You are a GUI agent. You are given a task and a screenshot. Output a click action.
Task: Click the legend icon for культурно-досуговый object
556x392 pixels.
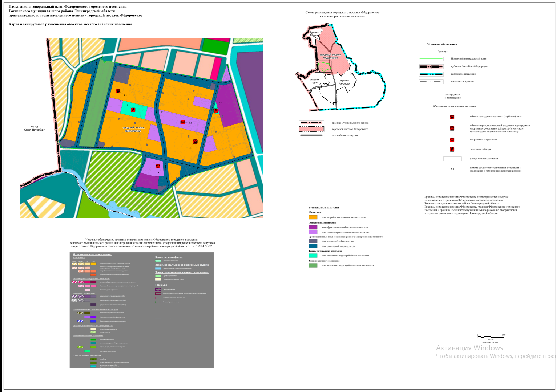[x=452, y=117]
